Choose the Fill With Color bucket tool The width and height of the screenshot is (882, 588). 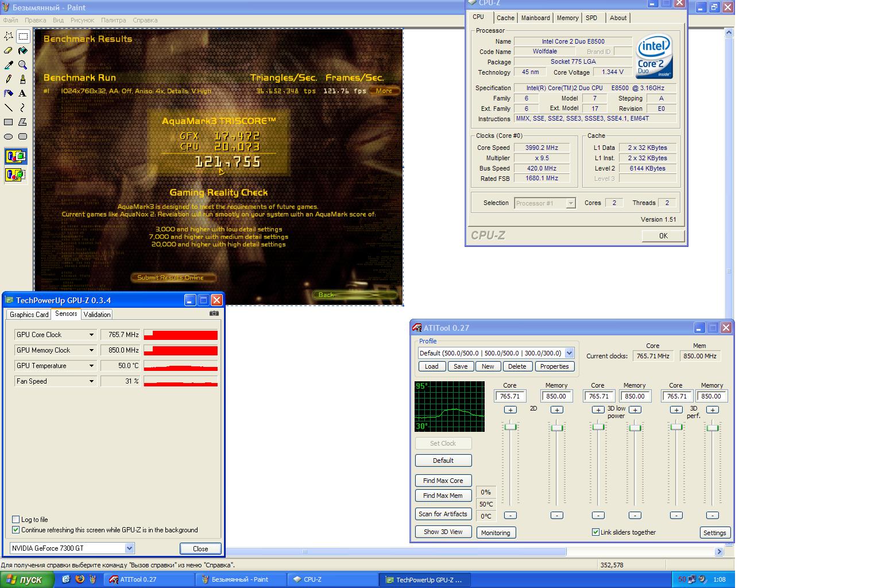[x=23, y=51]
